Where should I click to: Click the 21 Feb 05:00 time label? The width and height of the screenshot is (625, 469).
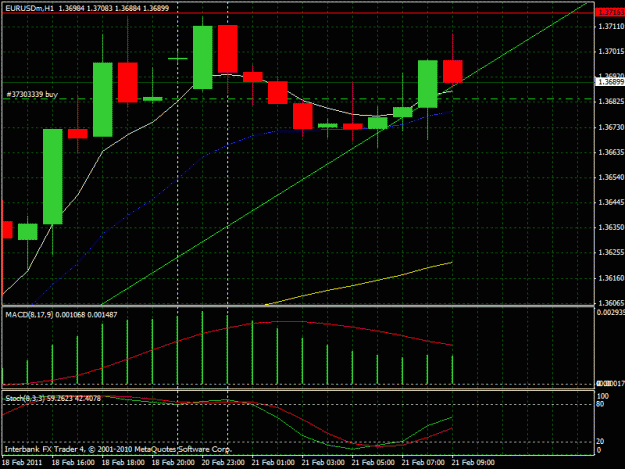(373, 462)
